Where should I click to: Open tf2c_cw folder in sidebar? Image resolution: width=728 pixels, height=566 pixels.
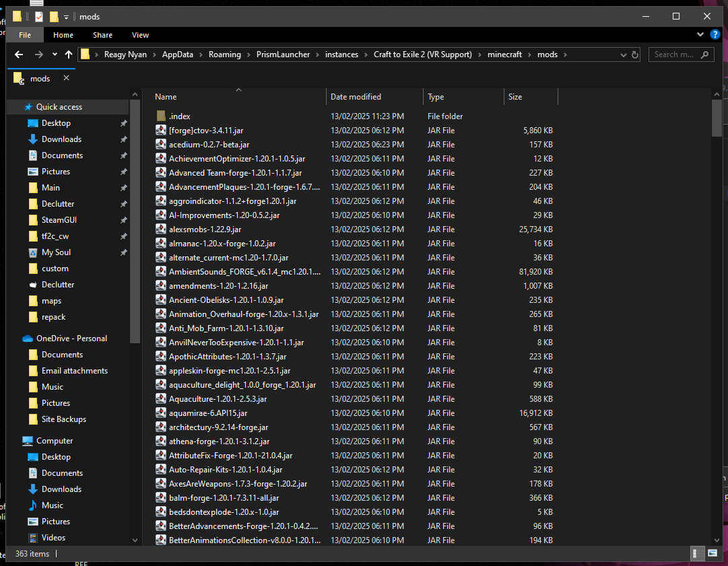pos(55,236)
